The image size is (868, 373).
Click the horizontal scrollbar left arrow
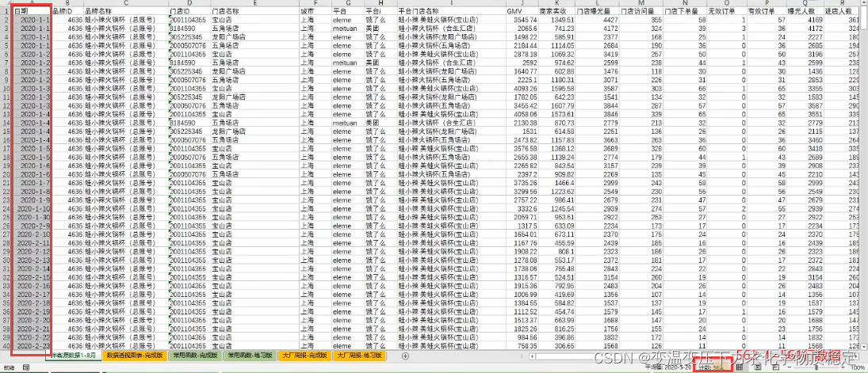[533, 356]
